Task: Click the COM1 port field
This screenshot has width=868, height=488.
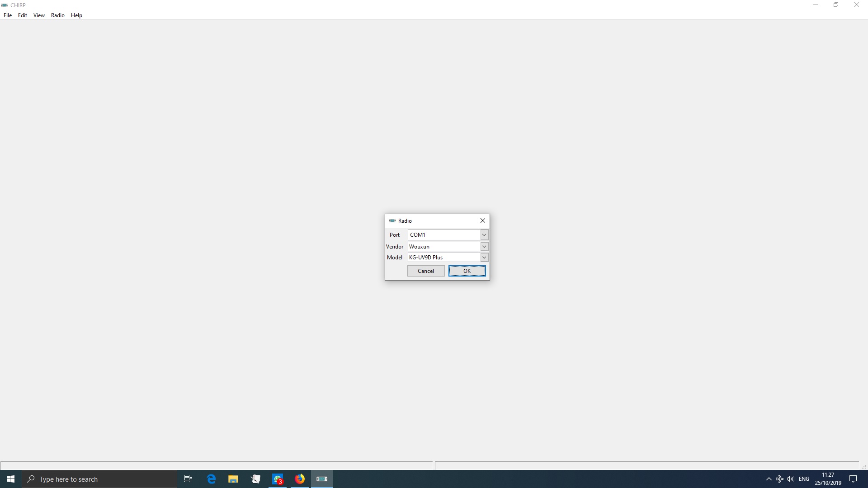Action: click(444, 235)
